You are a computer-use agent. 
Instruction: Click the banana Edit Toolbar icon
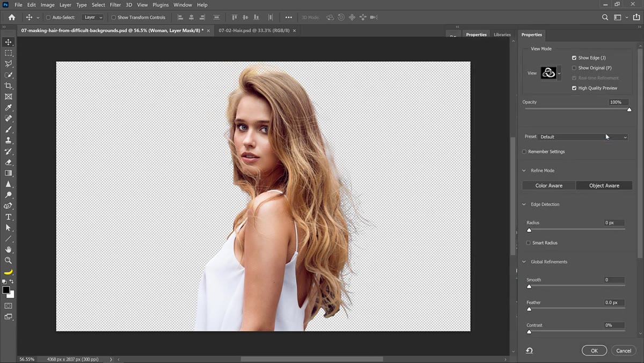[8, 272]
